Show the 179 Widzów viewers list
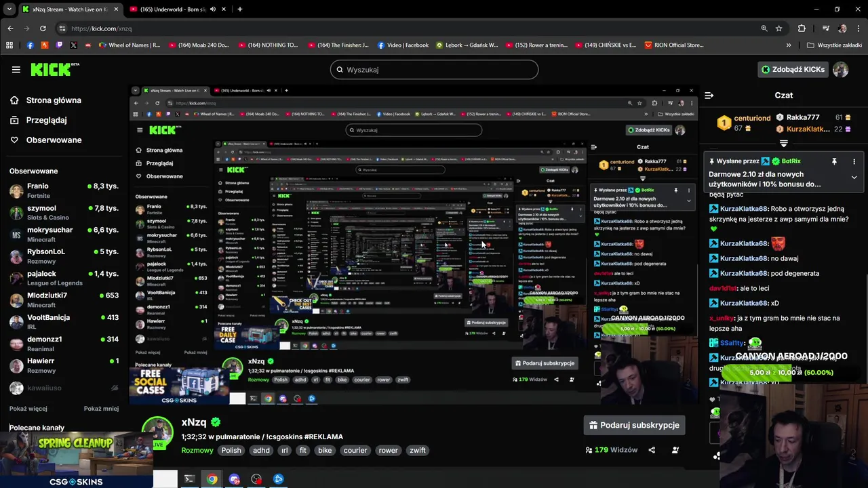Viewport: 868px width, 488px height. (x=611, y=450)
